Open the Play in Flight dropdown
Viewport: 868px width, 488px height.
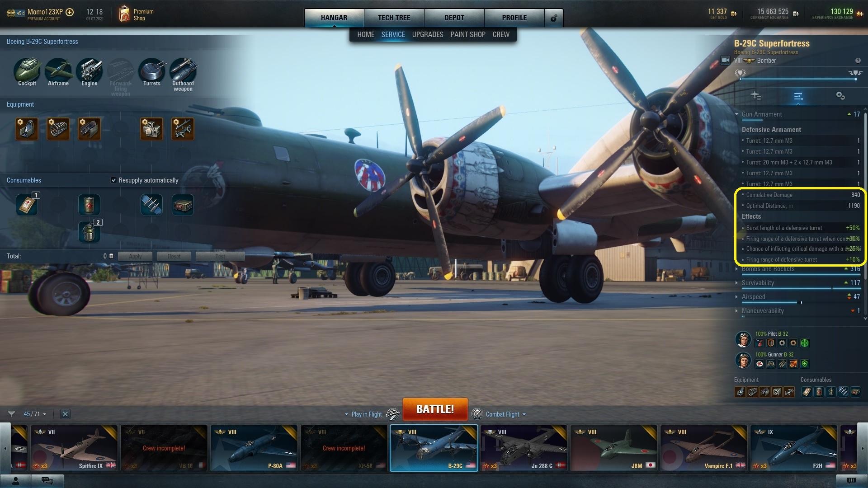tap(366, 414)
